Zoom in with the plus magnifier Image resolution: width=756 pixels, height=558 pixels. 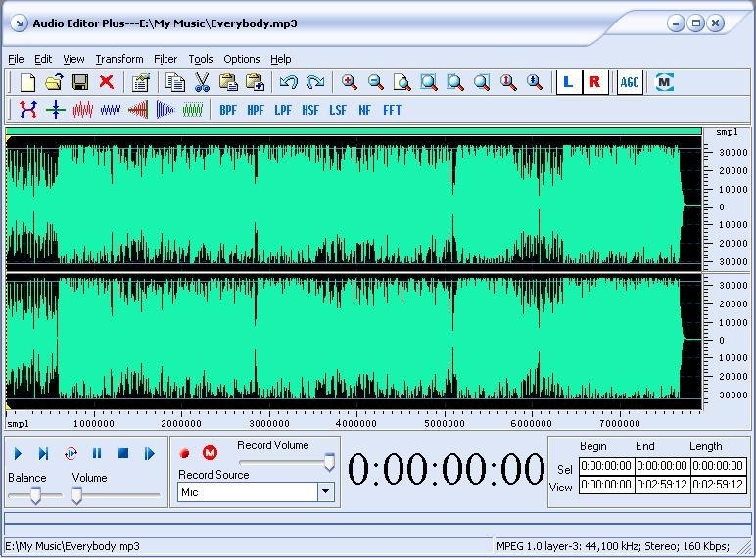click(x=349, y=82)
